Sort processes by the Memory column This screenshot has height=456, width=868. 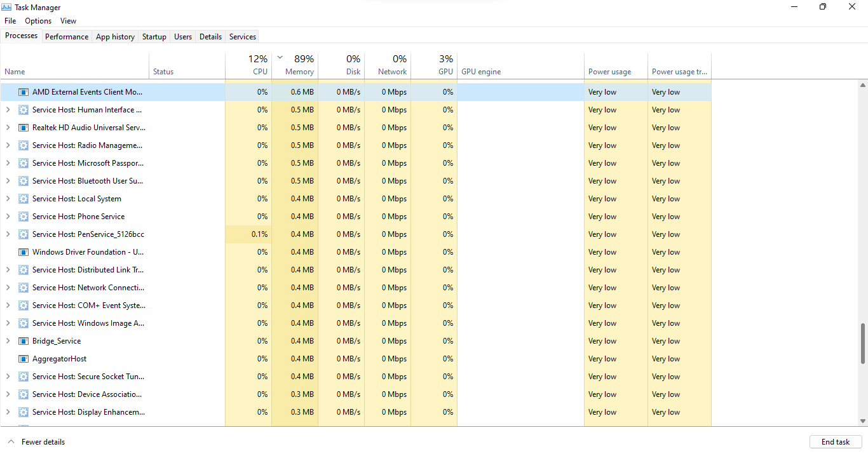[x=299, y=72]
